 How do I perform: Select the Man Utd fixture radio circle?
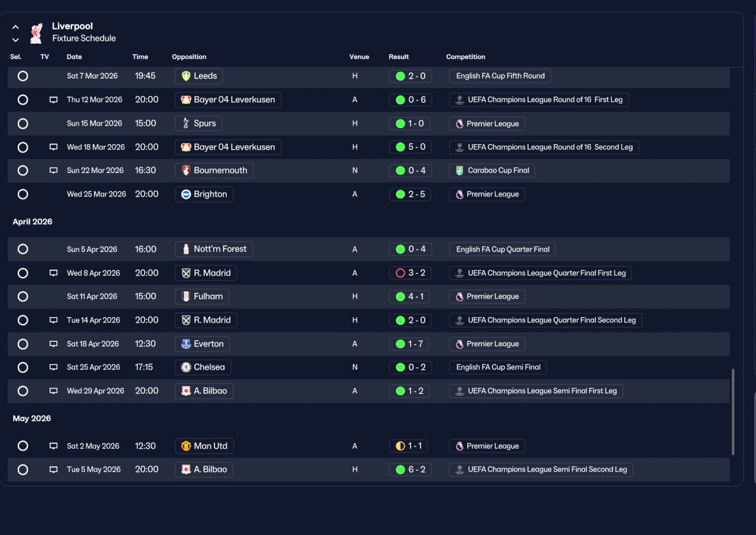pos(23,446)
